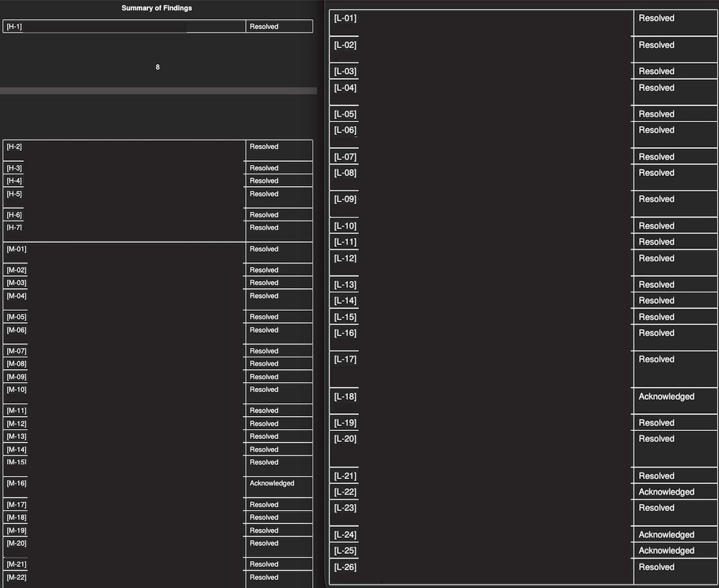The height and width of the screenshot is (588, 719).
Task: Click the [H-3] finding ID
Action: point(14,168)
